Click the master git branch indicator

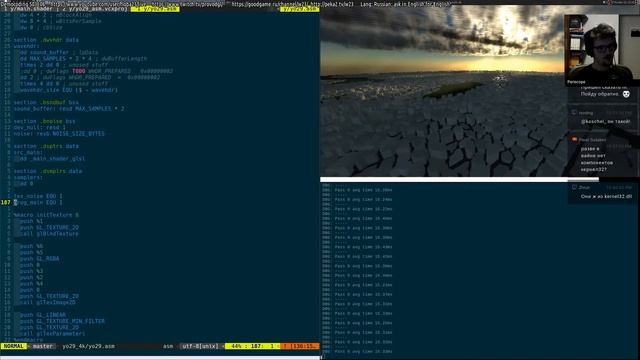(42, 346)
